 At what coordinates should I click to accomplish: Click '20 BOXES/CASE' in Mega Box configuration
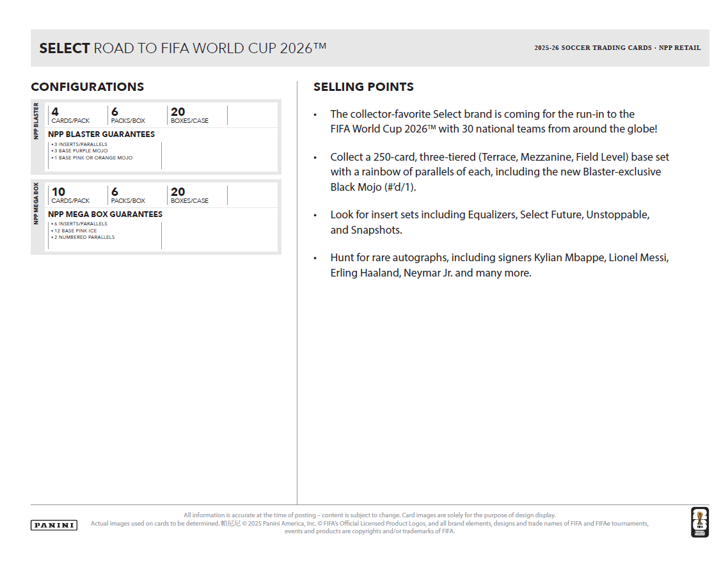pos(189,195)
